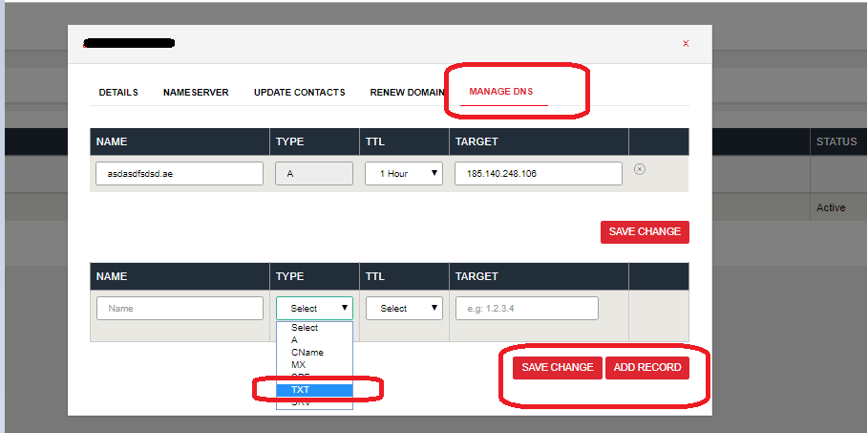Click the target field showing 185.140.248.106
Viewport: 868px width, 433px height.
[539, 174]
